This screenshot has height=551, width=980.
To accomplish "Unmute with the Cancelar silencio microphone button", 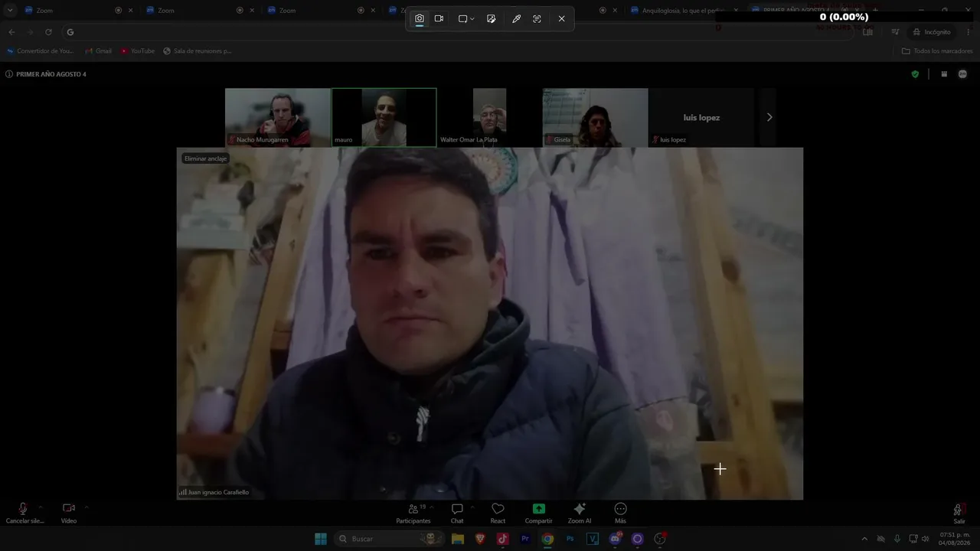I will coord(24,513).
